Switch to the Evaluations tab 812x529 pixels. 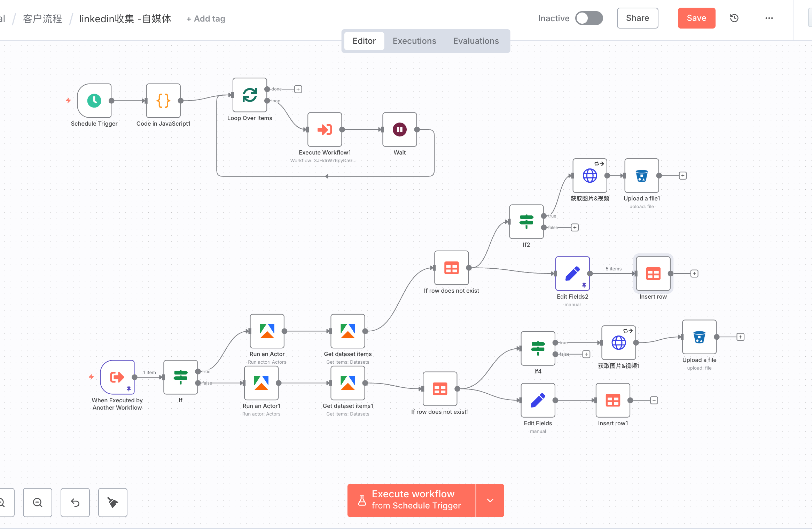pyautogui.click(x=476, y=41)
